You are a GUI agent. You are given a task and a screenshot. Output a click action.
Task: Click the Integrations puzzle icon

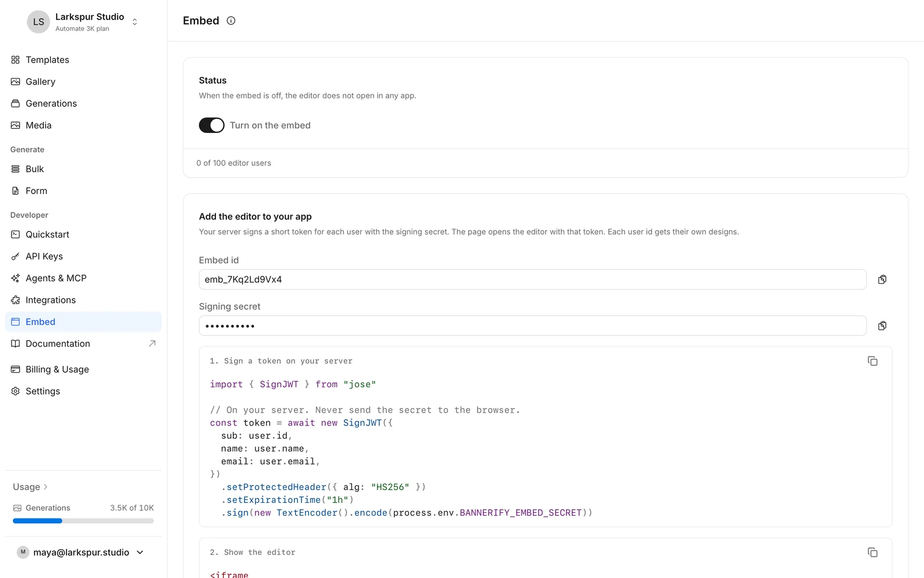tap(16, 300)
